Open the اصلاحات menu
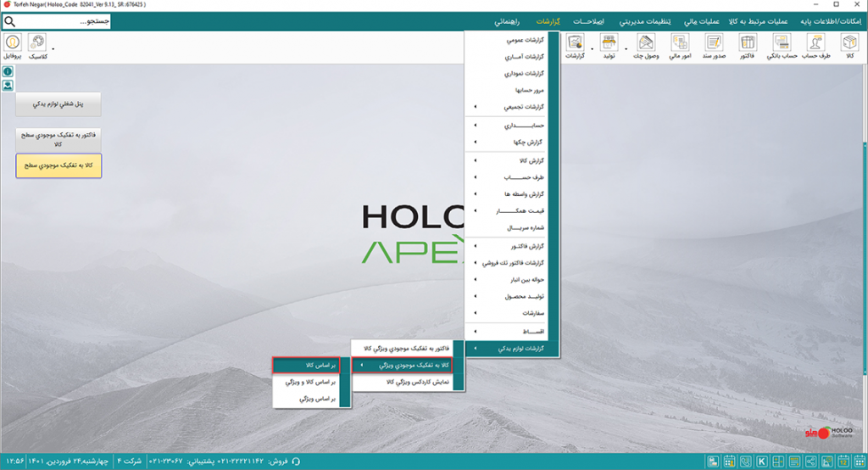868x470 pixels. tap(588, 21)
